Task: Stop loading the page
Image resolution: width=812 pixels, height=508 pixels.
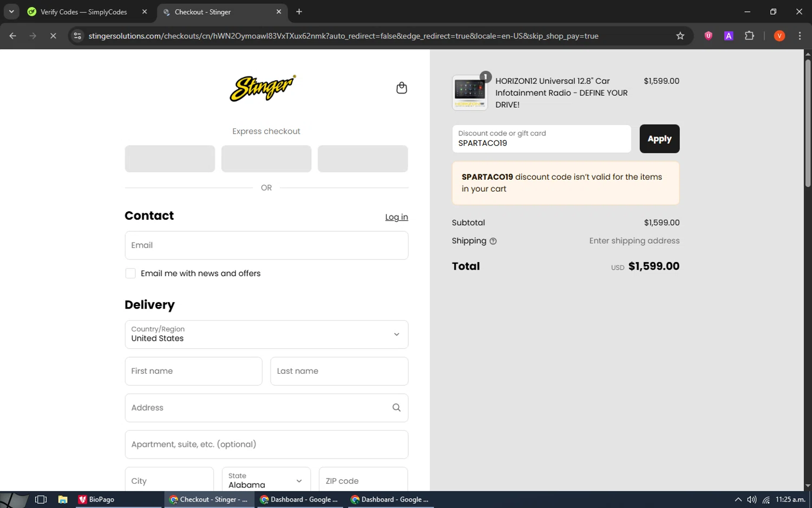Action: 53,36
